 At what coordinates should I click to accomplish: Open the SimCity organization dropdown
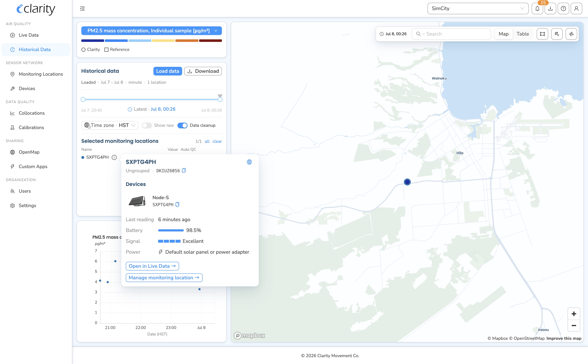click(x=478, y=9)
